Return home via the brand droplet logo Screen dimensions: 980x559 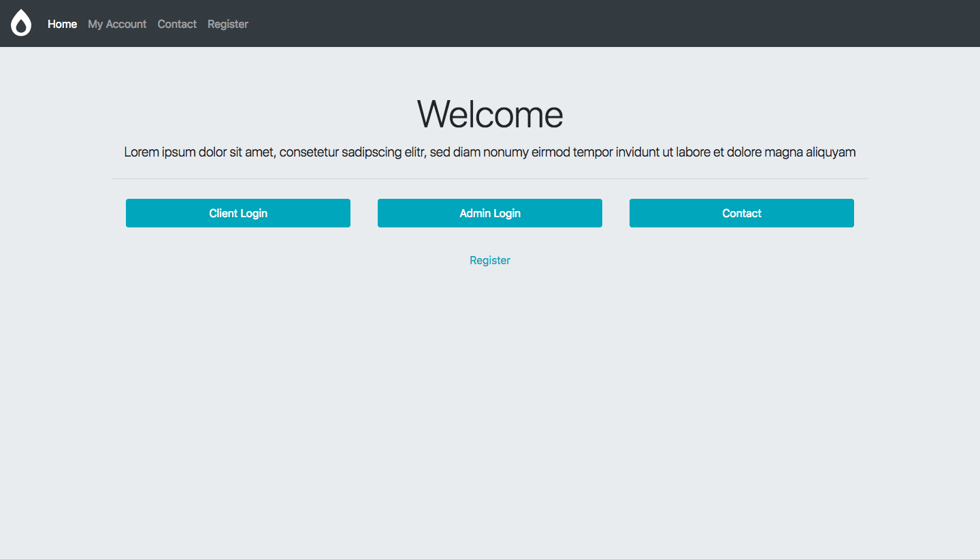[21, 23]
